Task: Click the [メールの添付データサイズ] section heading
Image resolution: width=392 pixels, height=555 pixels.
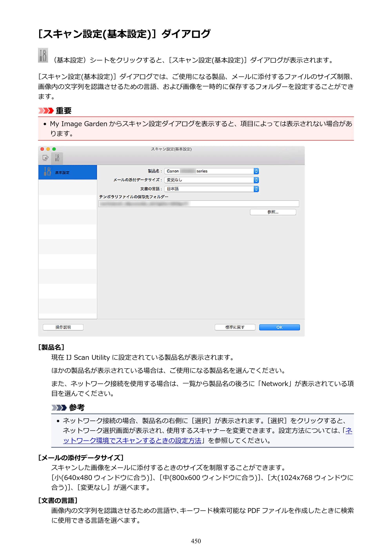Action: click(81, 458)
